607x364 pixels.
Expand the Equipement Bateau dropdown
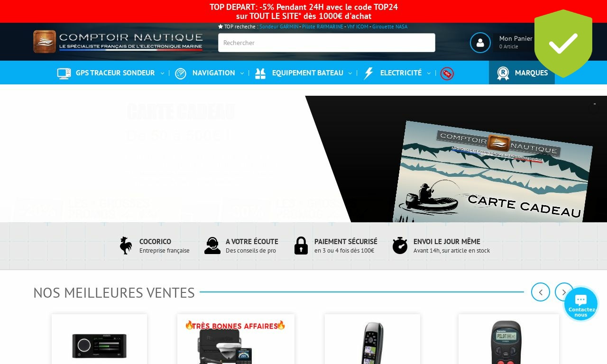pos(307,73)
